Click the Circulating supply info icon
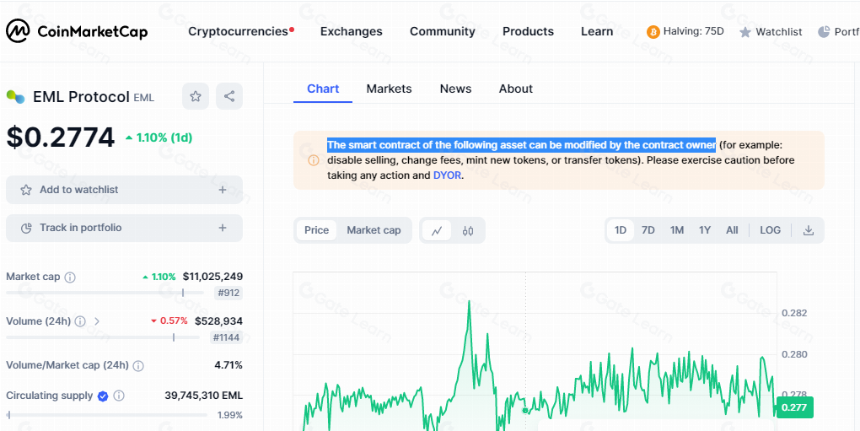The width and height of the screenshot is (860, 431). [x=119, y=396]
